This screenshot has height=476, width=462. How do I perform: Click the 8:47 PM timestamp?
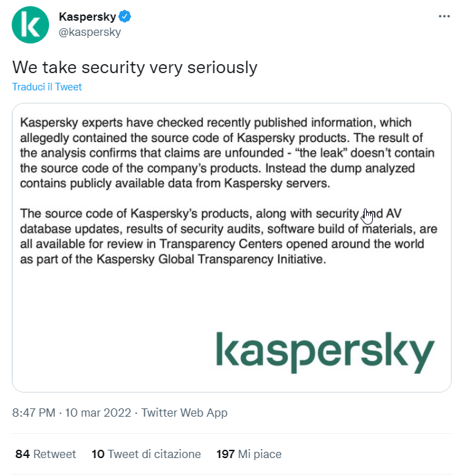coord(34,413)
